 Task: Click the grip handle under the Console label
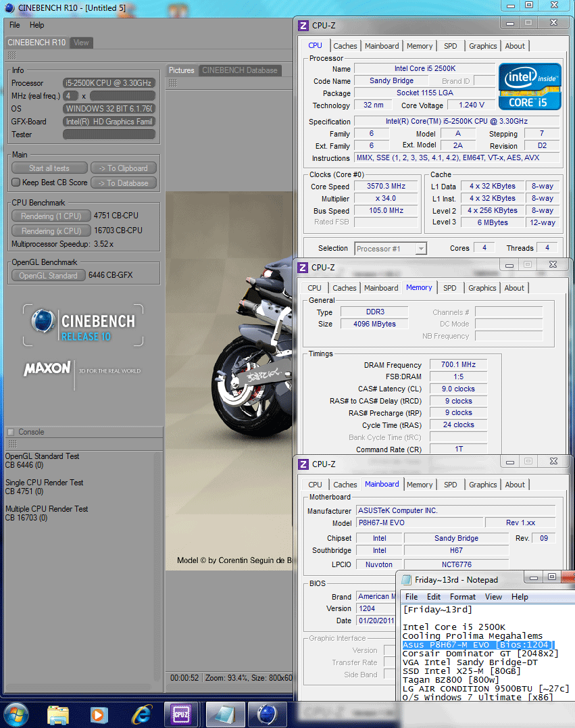pyautogui.click(x=13, y=444)
